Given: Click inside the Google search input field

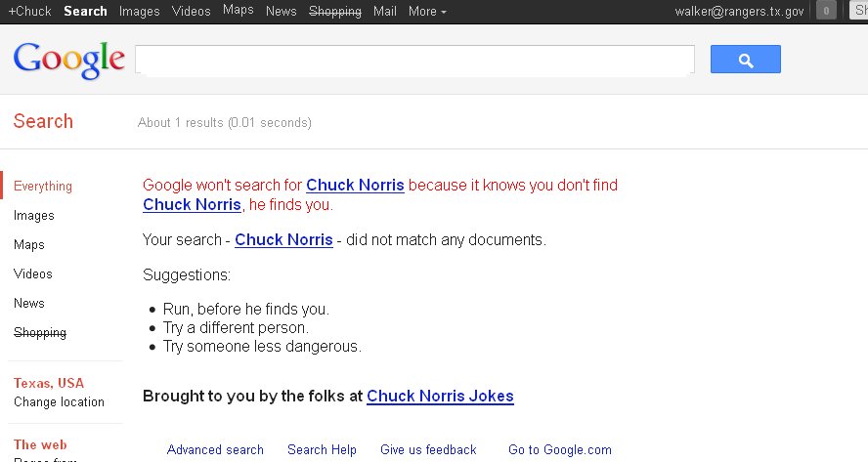Looking at the screenshot, I should tap(414, 60).
